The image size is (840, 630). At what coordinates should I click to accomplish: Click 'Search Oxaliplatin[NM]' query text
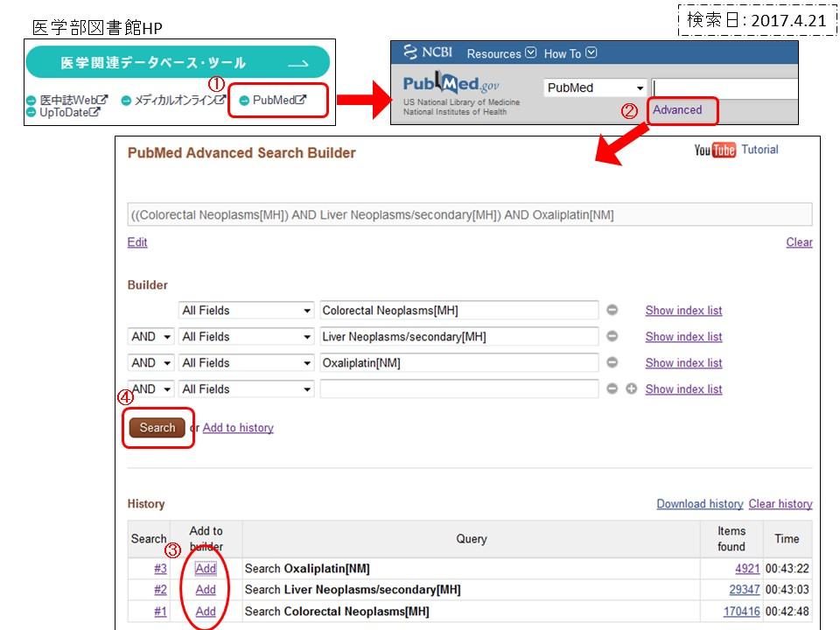[307, 569]
